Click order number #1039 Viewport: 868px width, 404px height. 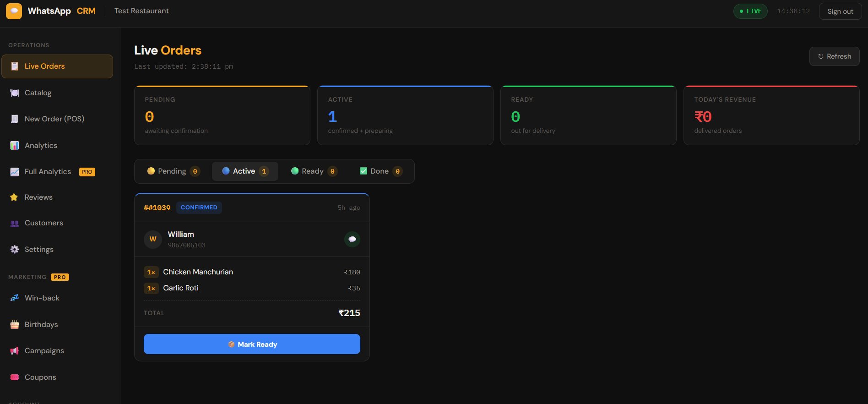click(x=157, y=208)
